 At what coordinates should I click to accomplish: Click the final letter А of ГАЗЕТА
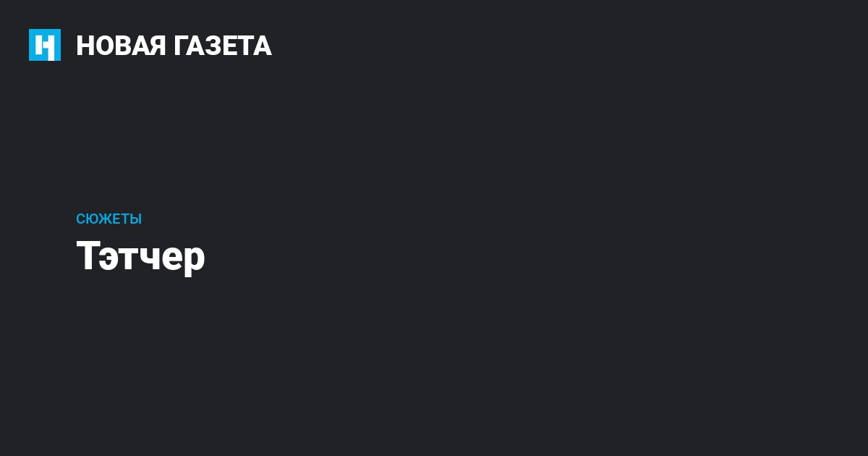pos(263,46)
